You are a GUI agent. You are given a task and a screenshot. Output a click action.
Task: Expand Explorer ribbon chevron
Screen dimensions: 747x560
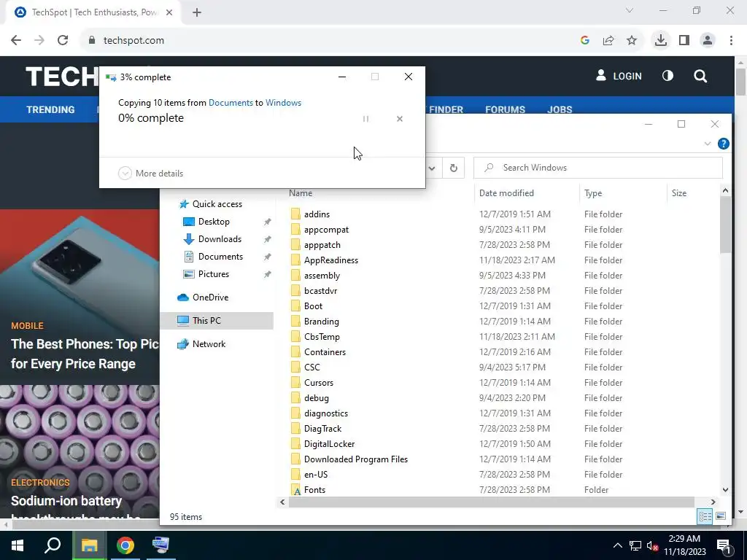click(x=708, y=144)
